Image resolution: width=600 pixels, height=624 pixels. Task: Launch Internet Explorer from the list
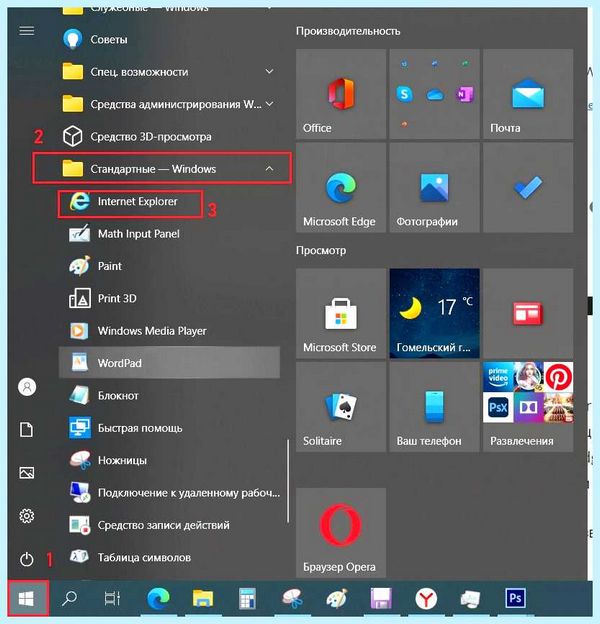coord(169,201)
